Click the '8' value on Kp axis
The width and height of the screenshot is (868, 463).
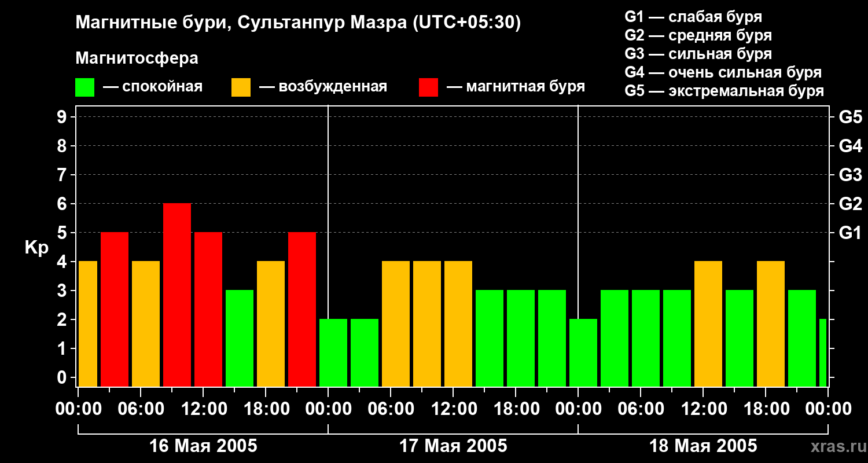[63, 146]
